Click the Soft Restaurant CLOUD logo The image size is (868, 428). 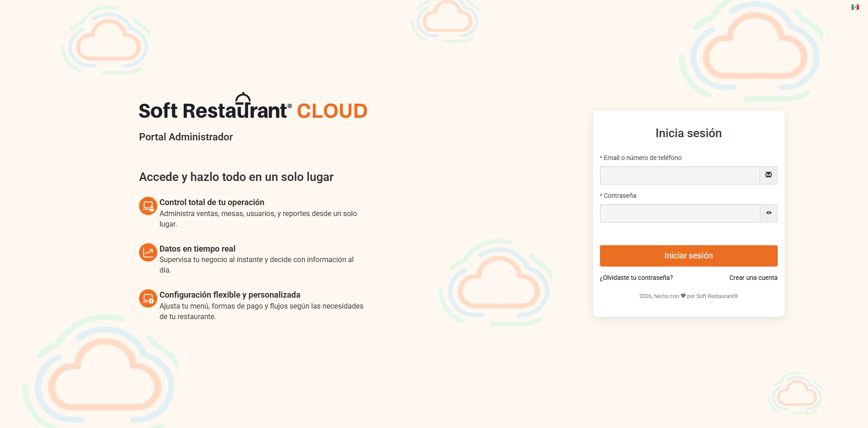(253, 106)
